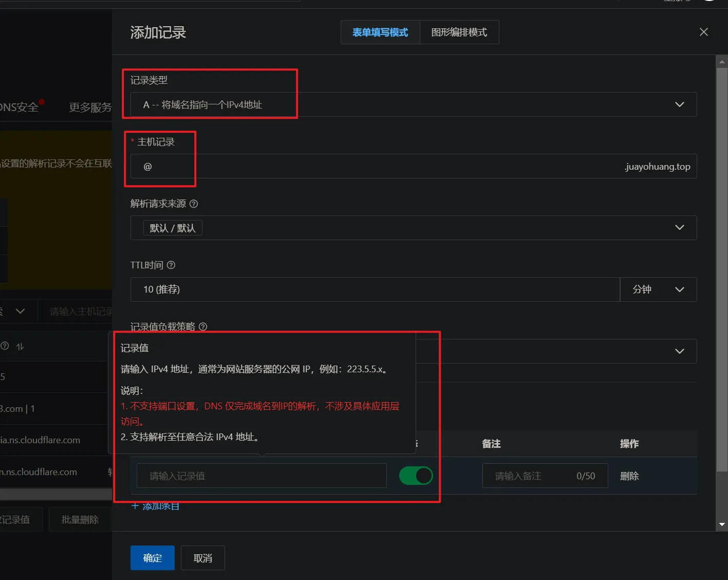Image resolution: width=728 pixels, height=580 pixels.
Task: Close the 添加记录 dialog with X
Action: click(703, 32)
